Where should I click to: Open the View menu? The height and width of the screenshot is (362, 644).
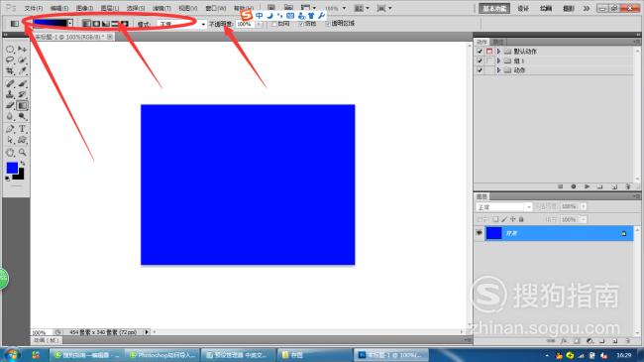pos(187,8)
